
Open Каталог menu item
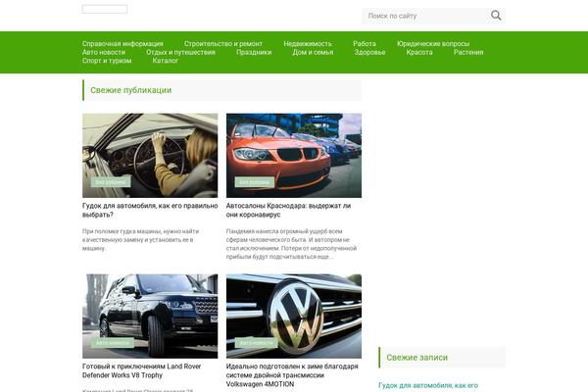[x=165, y=61]
